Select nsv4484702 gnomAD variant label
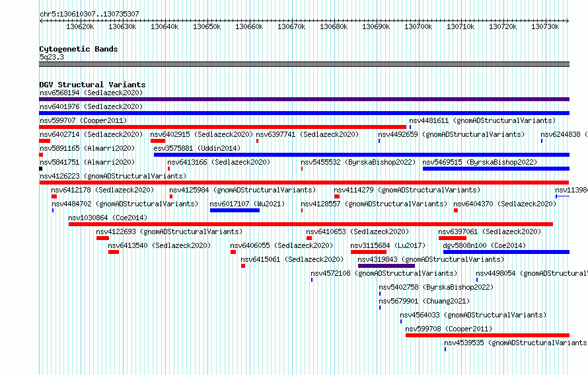Viewport: 588px width, 375px height. (125, 204)
